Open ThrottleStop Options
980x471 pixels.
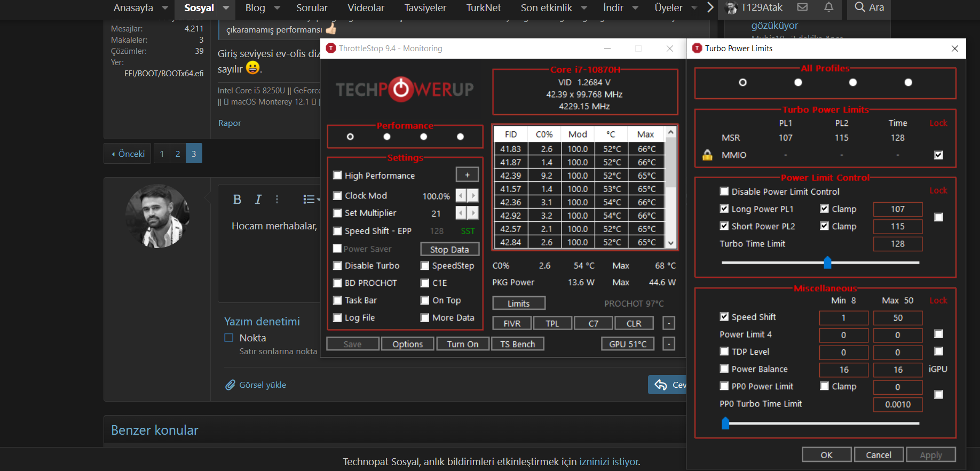[408, 344]
